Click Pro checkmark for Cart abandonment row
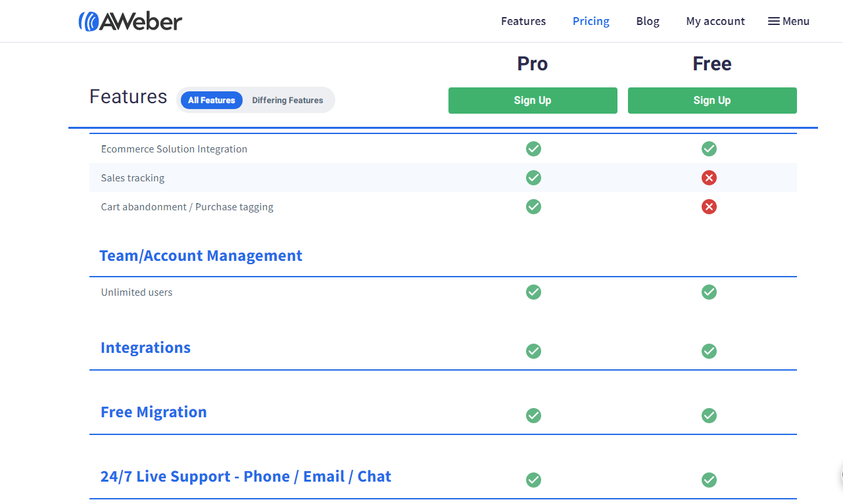 pyautogui.click(x=533, y=206)
